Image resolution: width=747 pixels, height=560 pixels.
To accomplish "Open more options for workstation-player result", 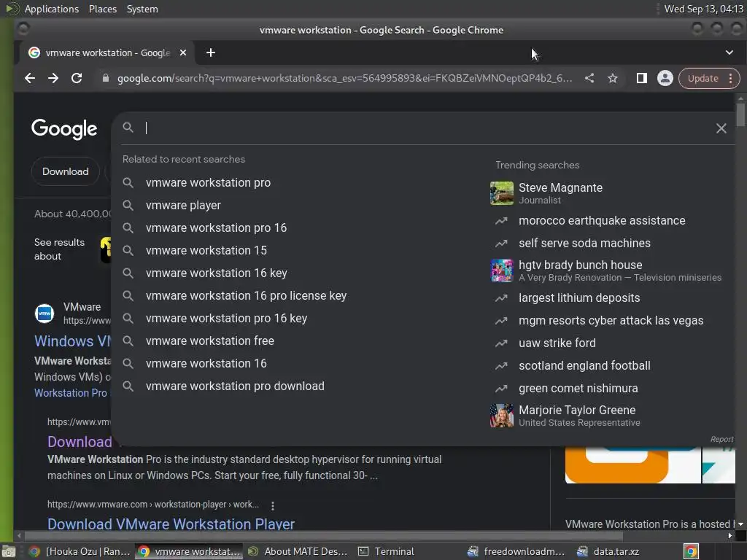I will tap(273, 505).
